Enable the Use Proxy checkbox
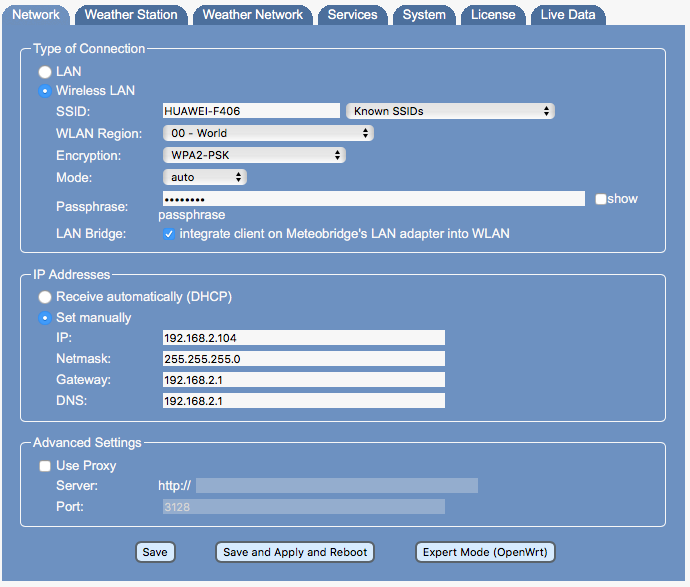Viewport: 690px width, 587px height. click(44, 466)
